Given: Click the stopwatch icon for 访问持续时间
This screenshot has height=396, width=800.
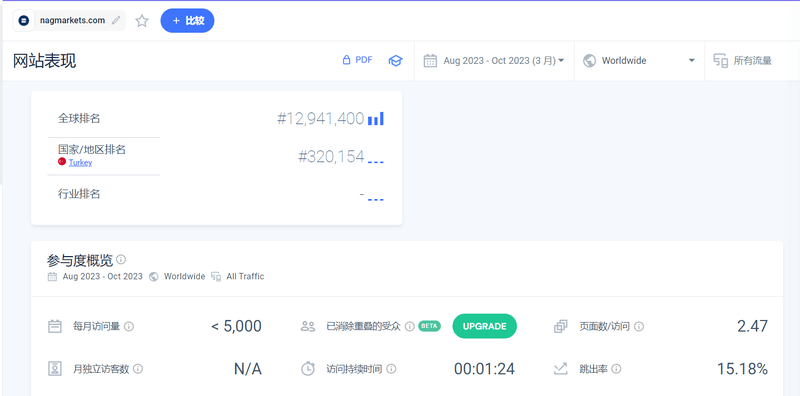Looking at the screenshot, I should (308, 368).
